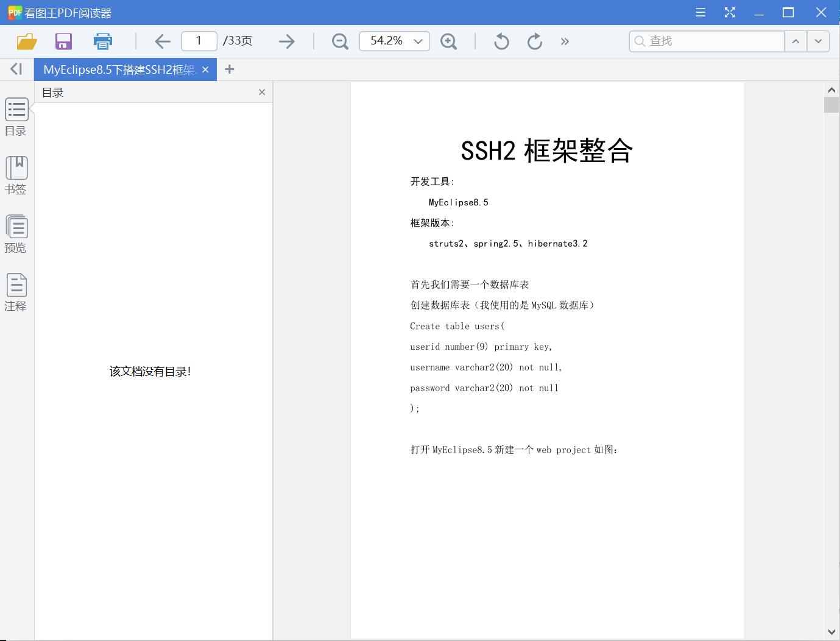Click 'userid number(9) primary key,' line
The image size is (840, 641).
(481, 347)
